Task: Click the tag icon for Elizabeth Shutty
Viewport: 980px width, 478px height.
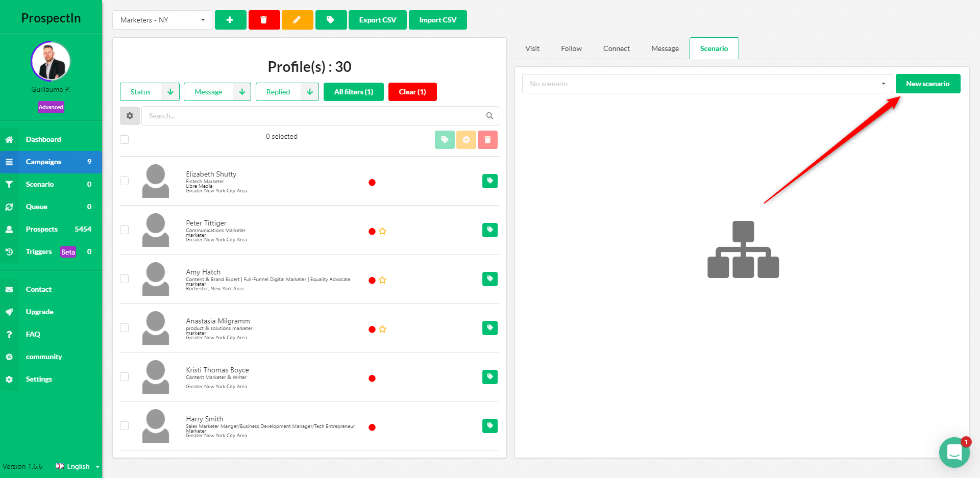Action: point(490,181)
